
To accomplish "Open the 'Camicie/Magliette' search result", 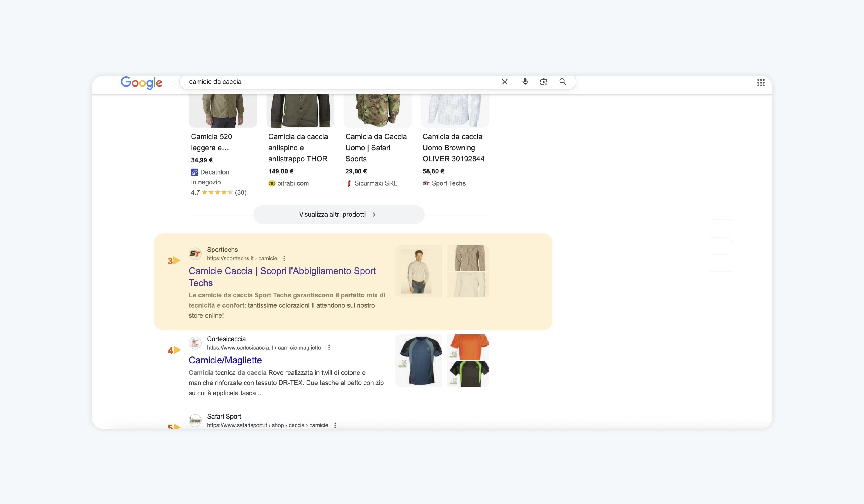I will 225,360.
